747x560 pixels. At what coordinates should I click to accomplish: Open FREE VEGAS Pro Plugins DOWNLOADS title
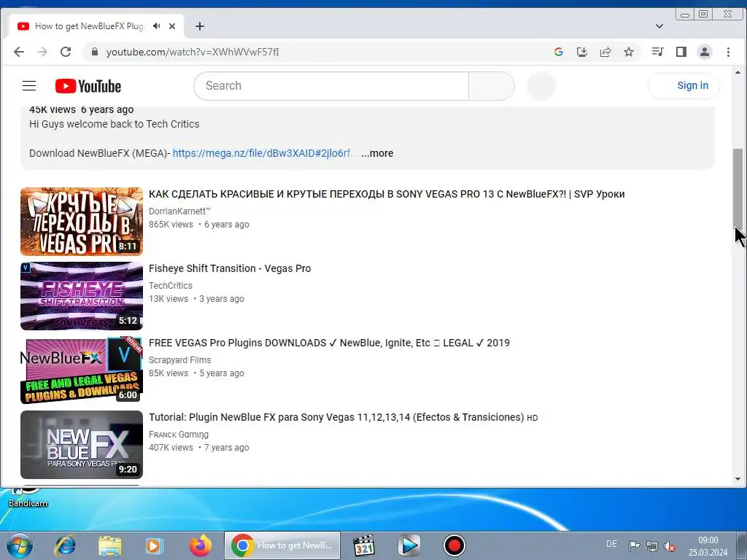point(329,343)
